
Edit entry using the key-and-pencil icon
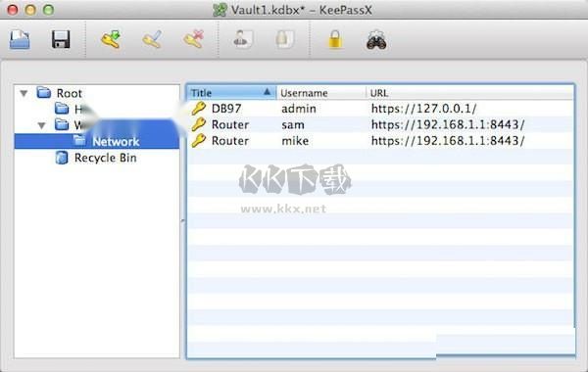(x=153, y=40)
